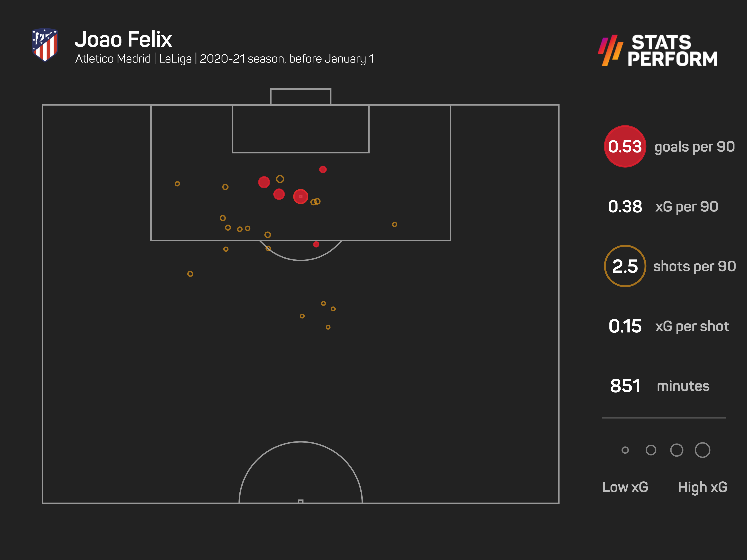Click the red goal marker nearest six-yard box
The width and height of the screenshot is (747, 560).
[x=323, y=169]
